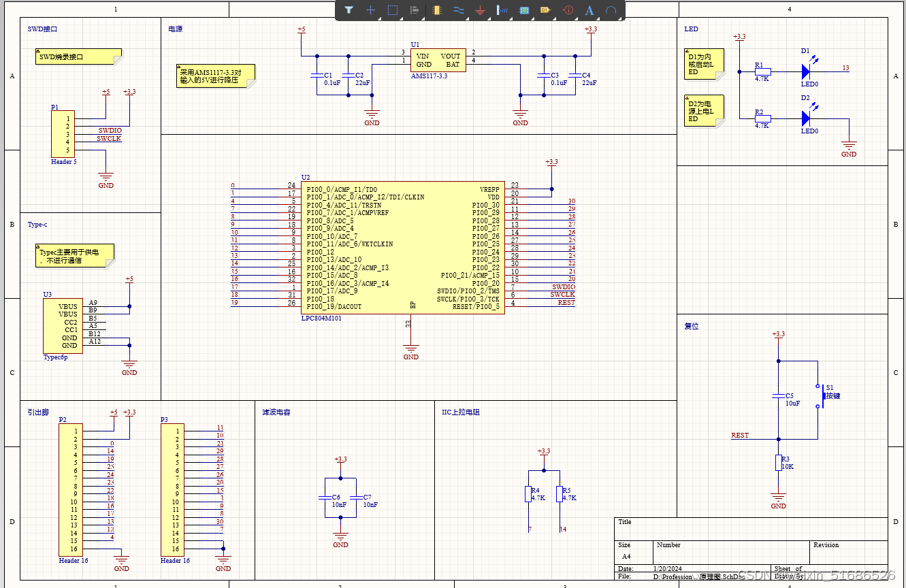Select the directives parameter set tool
This screenshot has height=588, width=906.
568,10
